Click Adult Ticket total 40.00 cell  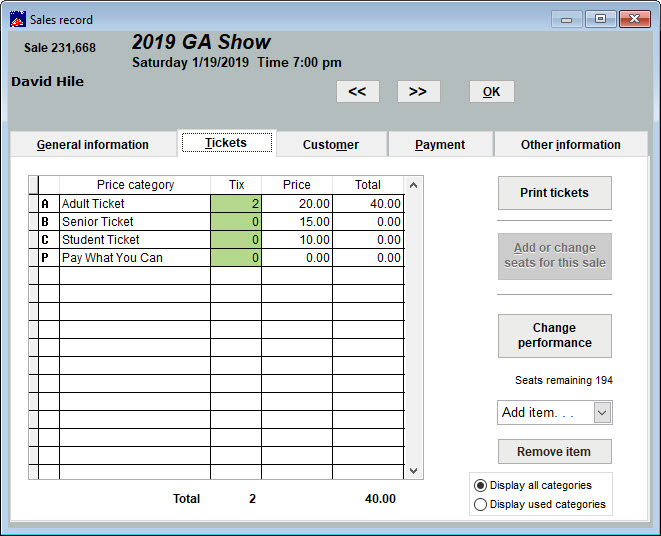pos(368,204)
